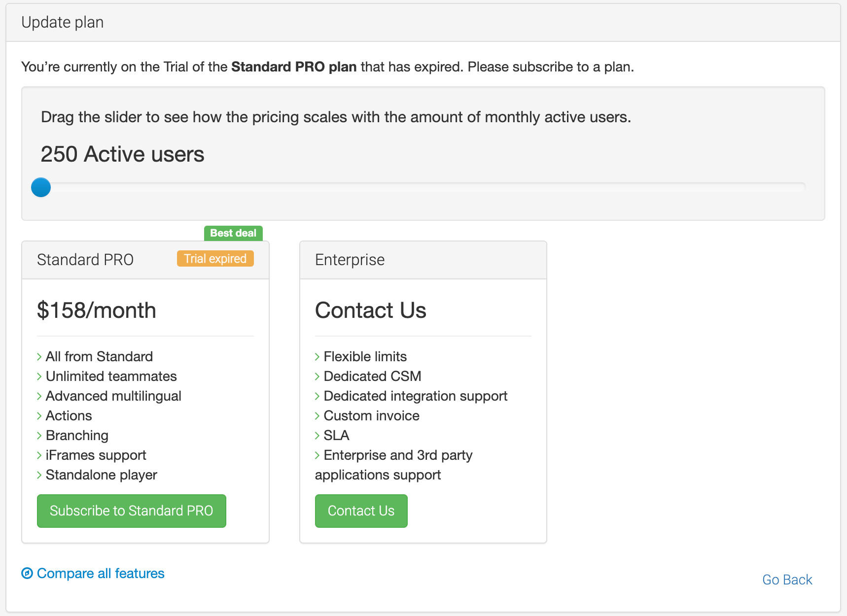
Task: Click the compass icon beside Compare all features
Action: tap(27, 573)
